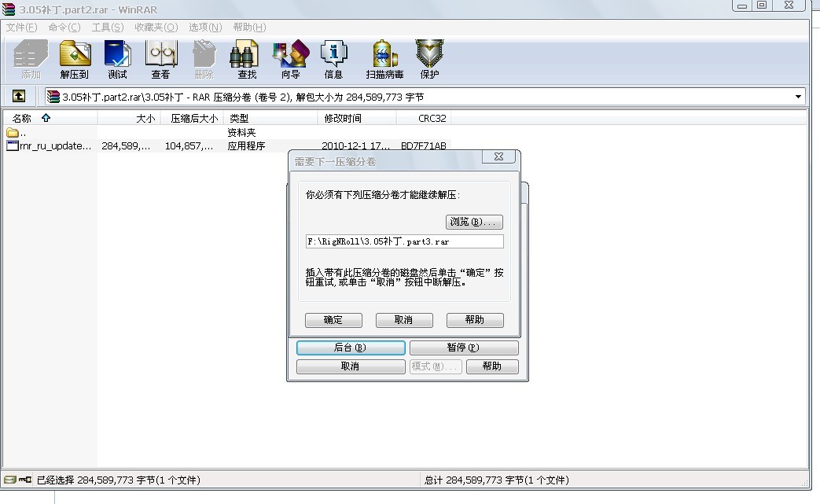Open the 命令(C) menu

point(64,28)
